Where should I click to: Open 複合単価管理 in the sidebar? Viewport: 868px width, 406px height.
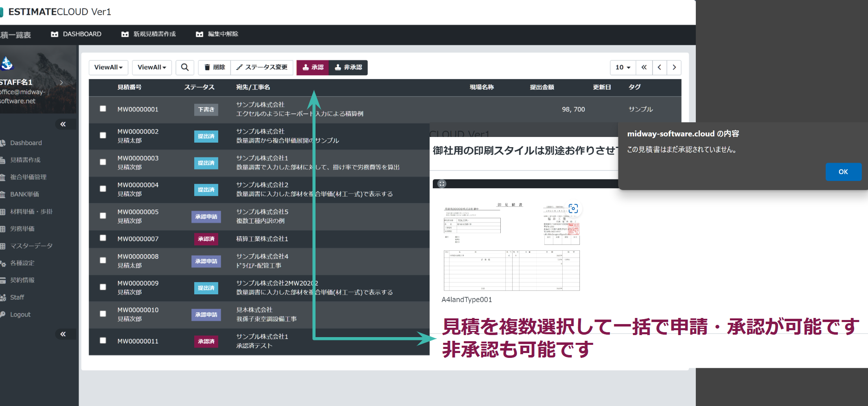pos(28,177)
